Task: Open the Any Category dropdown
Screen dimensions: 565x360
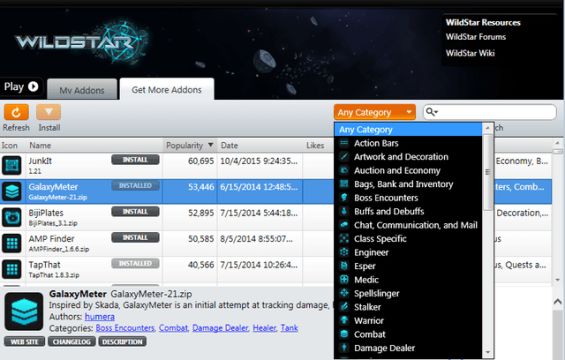Action: (x=375, y=112)
